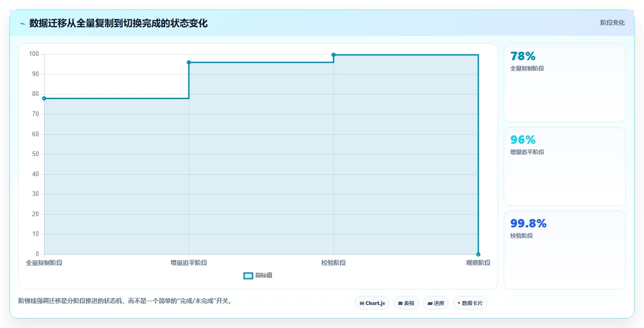Click the icon inside the 进度 tag
Image resolution: width=644 pixels, height=328 pixels.
pyautogui.click(x=430, y=304)
